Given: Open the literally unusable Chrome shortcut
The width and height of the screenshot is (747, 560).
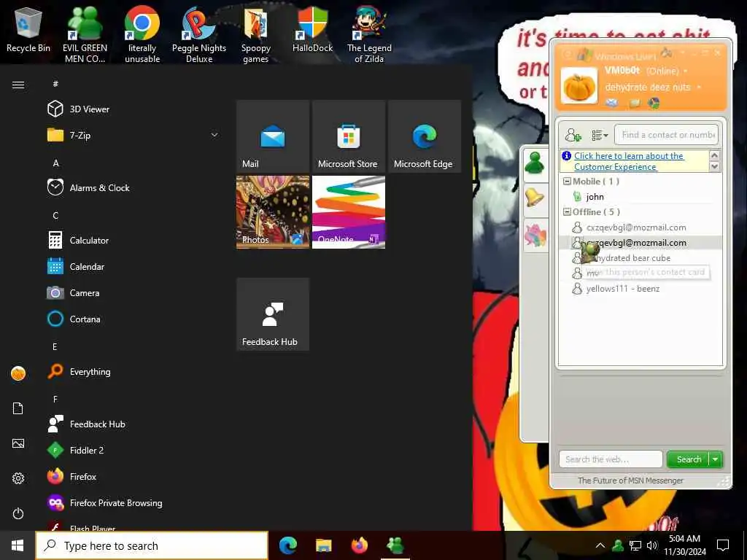Looking at the screenshot, I should (x=142, y=34).
